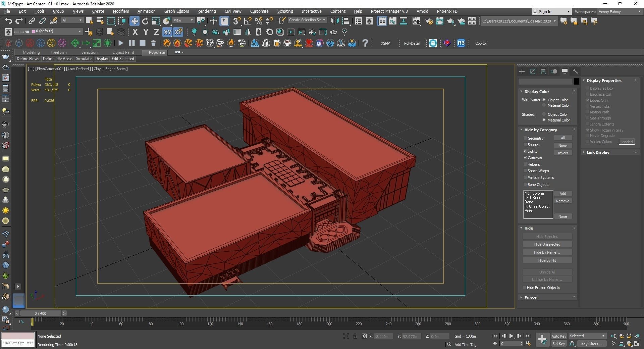Open the Create command panel tab
The image size is (644, 349).
point(522,71)
